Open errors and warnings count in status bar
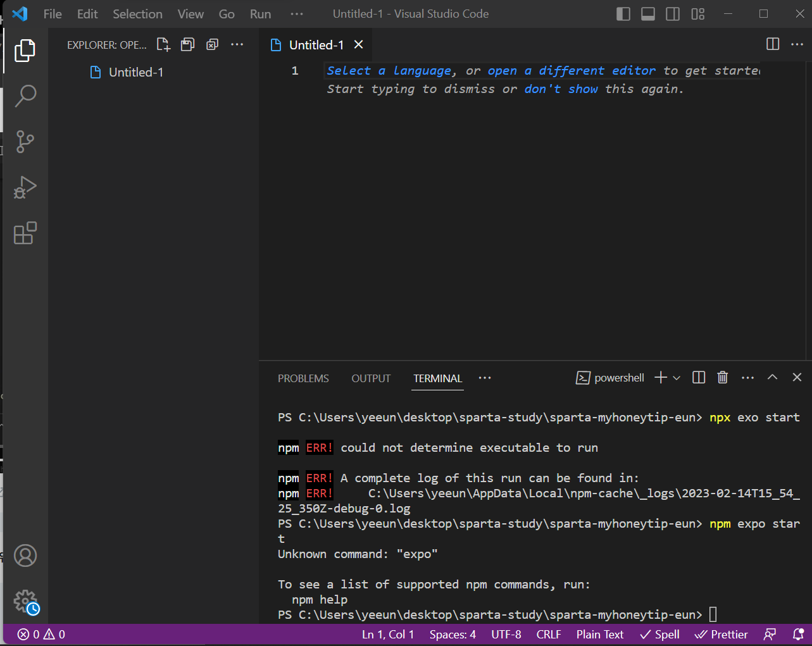 (41, 635)
